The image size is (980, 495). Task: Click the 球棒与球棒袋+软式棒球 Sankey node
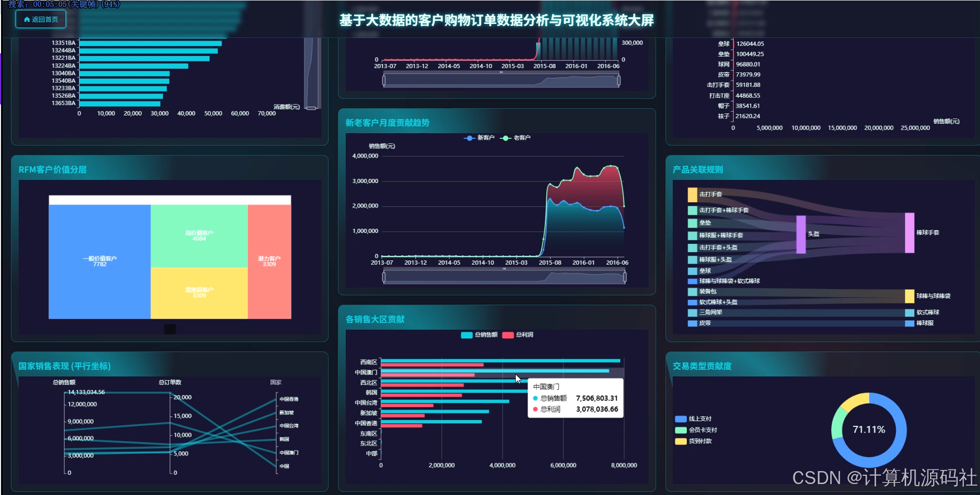coord(692,281)
